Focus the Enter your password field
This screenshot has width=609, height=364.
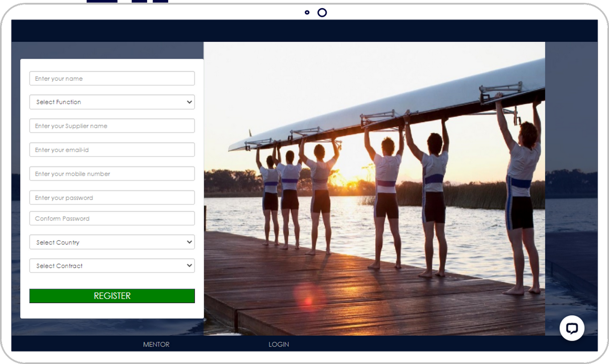pyautogui.click(x=112, y=197)
